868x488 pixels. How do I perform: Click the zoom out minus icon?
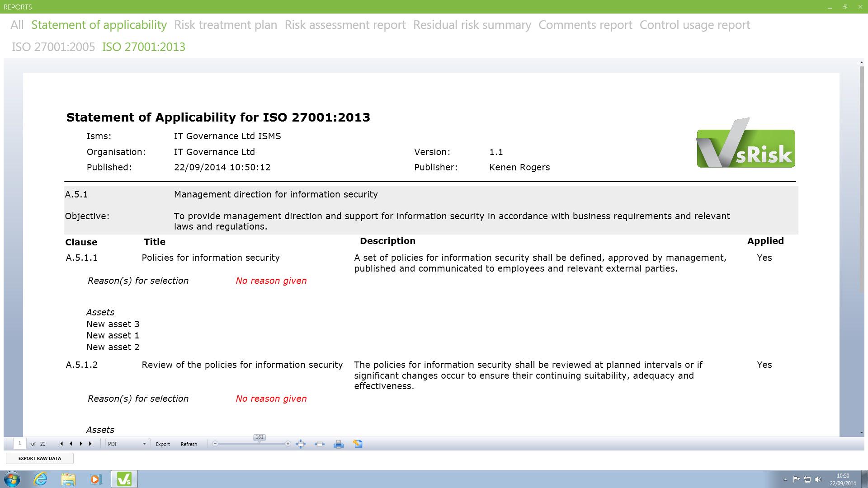(215, 444)
